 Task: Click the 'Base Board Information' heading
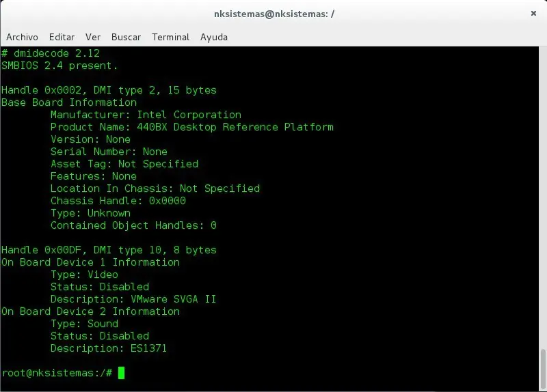69,102
